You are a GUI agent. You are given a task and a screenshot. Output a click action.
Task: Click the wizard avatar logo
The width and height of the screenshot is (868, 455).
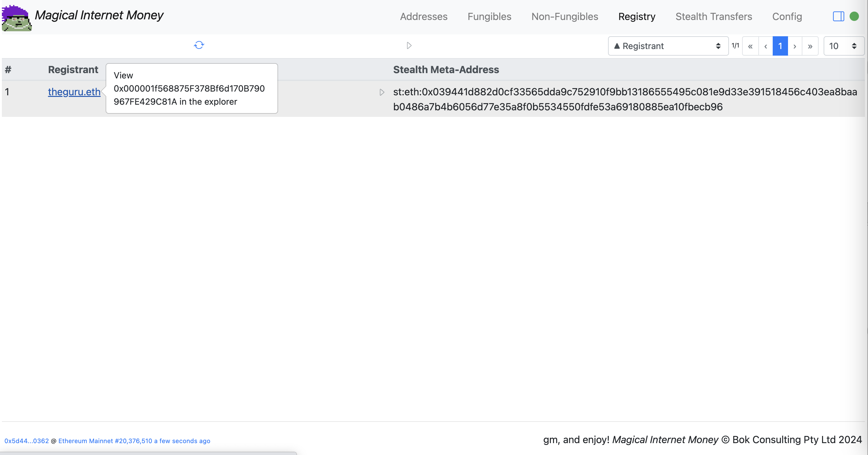pos(16,17)
